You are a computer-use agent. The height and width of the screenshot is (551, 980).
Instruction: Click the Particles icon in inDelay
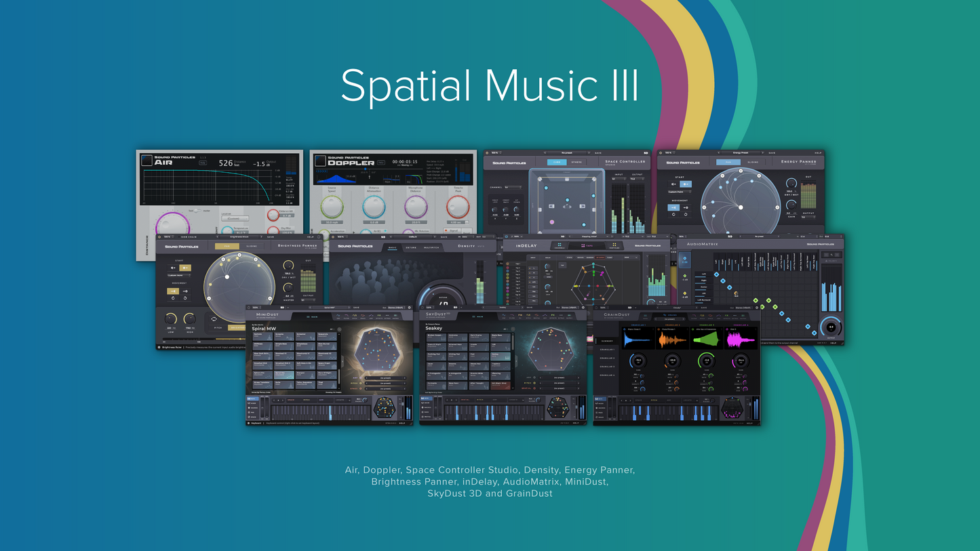614,246
